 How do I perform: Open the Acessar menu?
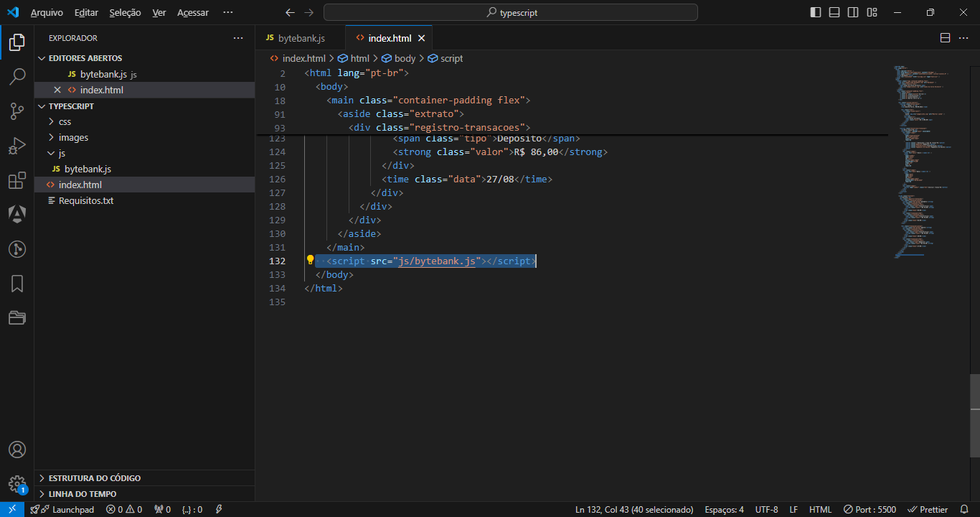coord(193,12)
